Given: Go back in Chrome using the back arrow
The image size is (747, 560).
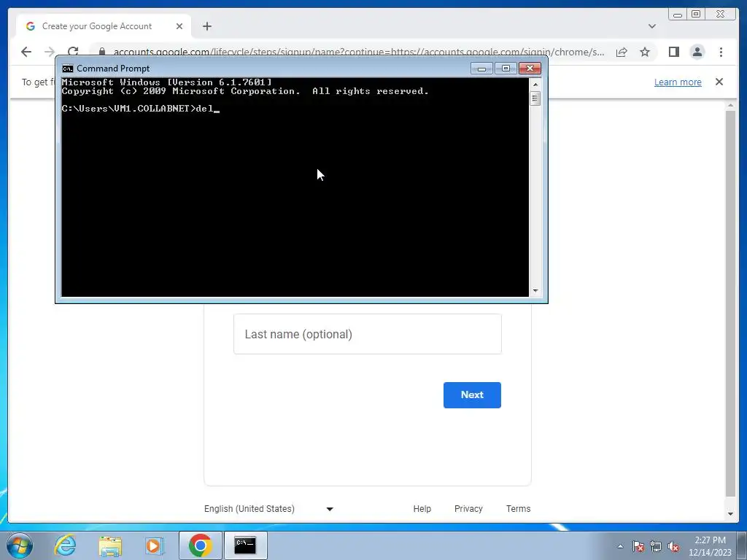Looking at the screenshot, I should coord(26,52).
